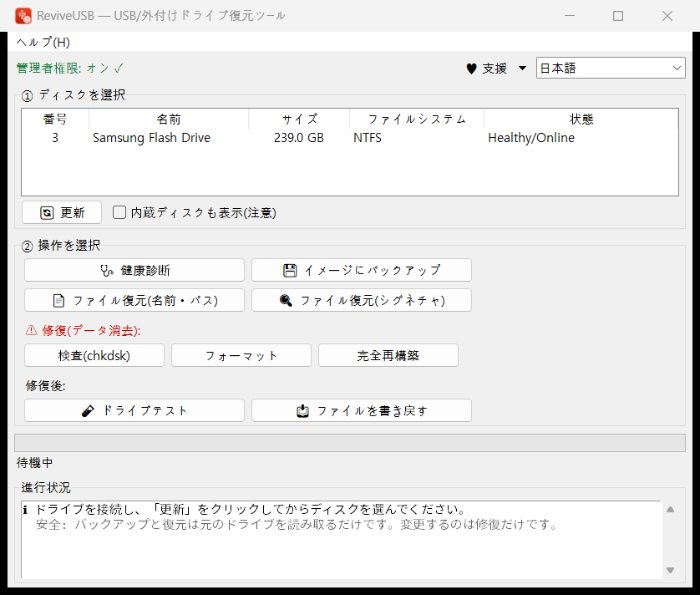The width and height of the screenshot is (700, 595).
Task: Open the ヘルプ(H) menu
Action: (43, 43)
